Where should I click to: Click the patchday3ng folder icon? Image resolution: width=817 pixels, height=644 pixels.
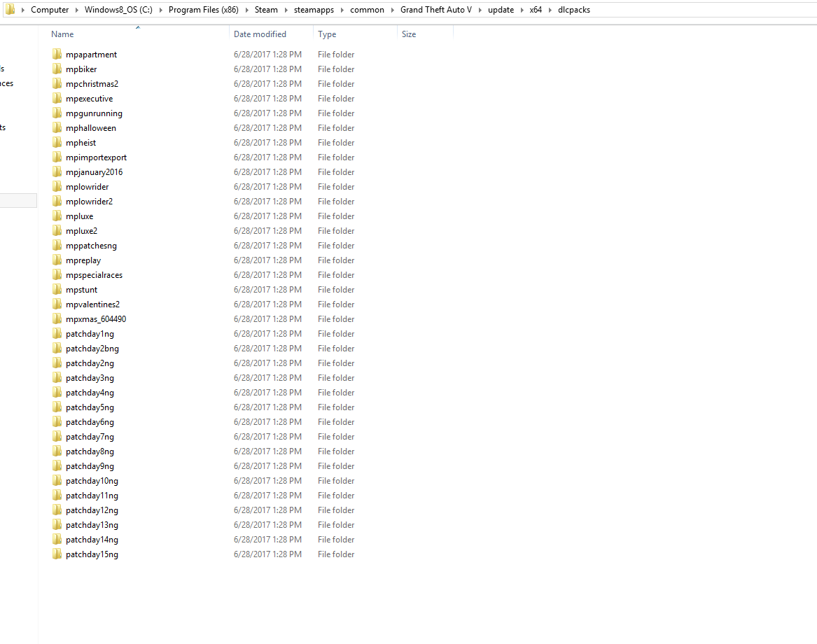pos(57,378)
